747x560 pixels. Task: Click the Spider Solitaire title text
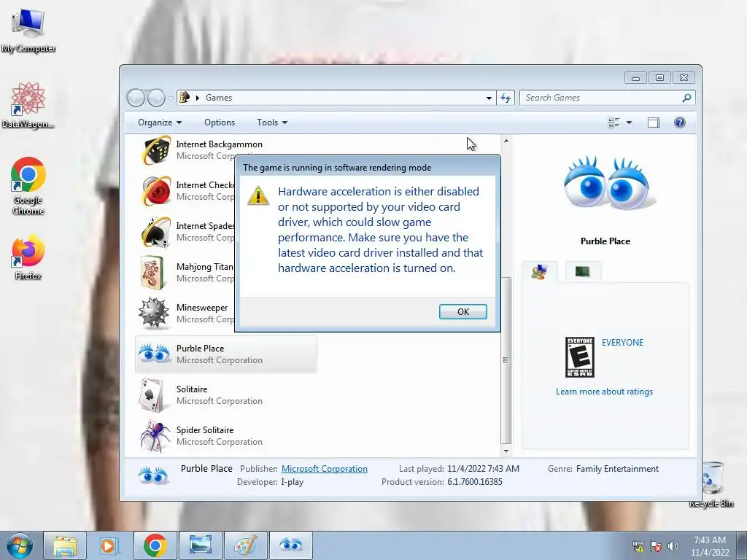coord(205,430)
